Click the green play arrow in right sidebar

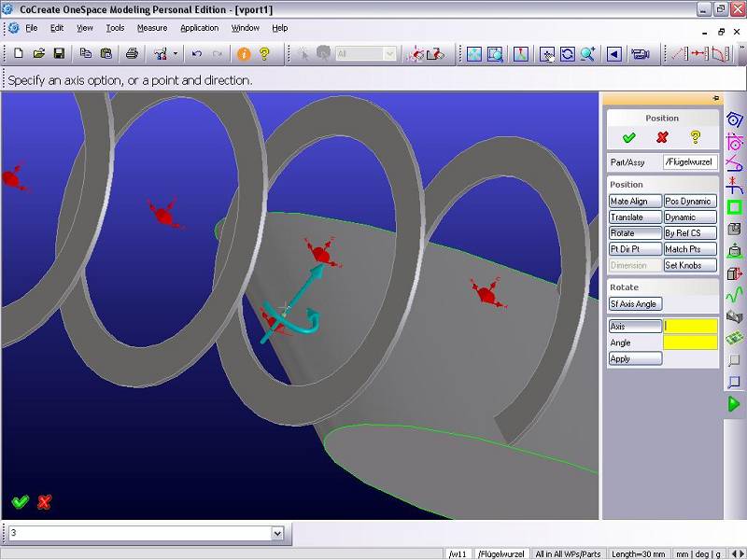pos(734,404)
